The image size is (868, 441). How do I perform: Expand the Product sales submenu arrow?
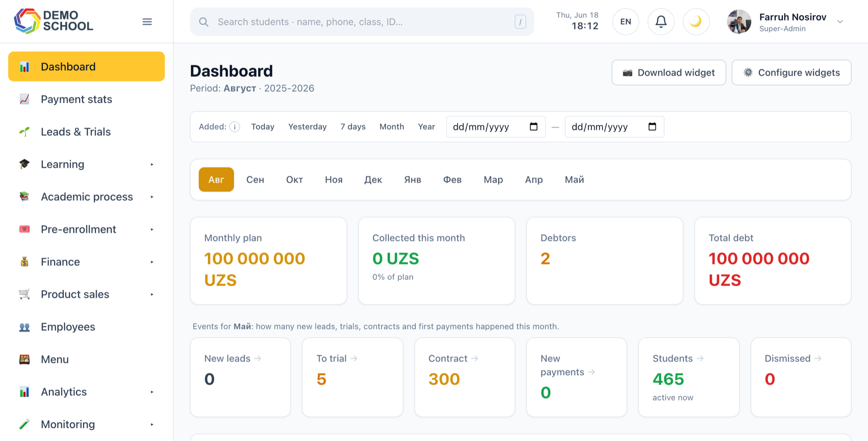click(x=152, y=295)
